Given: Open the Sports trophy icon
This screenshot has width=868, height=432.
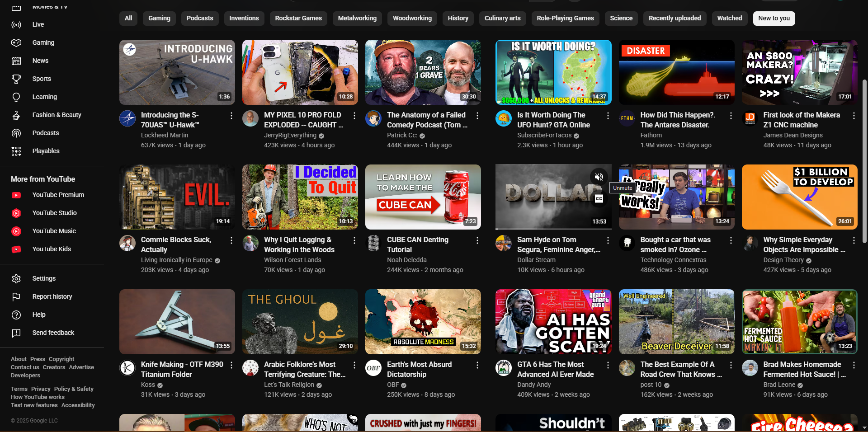Looking at the screenshot, I should 16,79.
